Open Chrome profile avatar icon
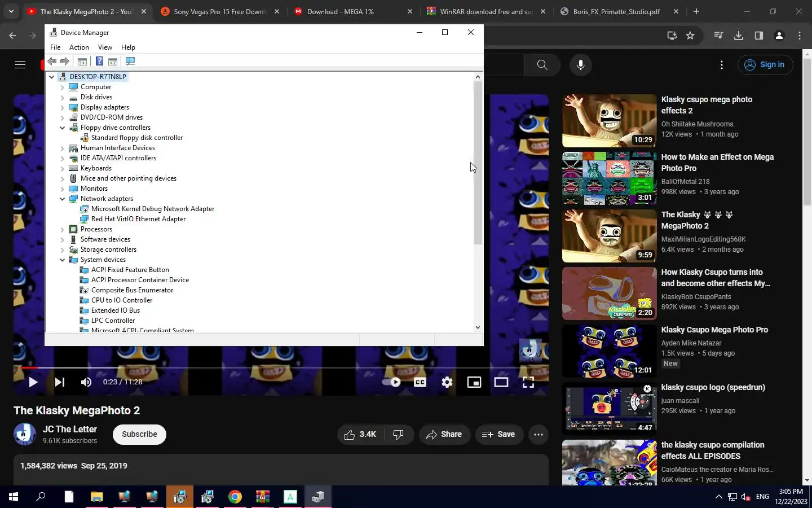This screenshot has width=812, height=508. pos(779,36)
